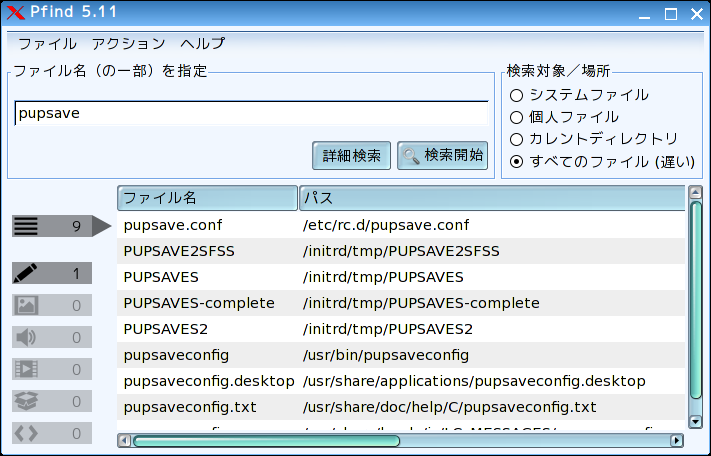Screen dimensions: 711x456
Task: Select the pupsaveconfig file name
Action: (x=176, y=355)
